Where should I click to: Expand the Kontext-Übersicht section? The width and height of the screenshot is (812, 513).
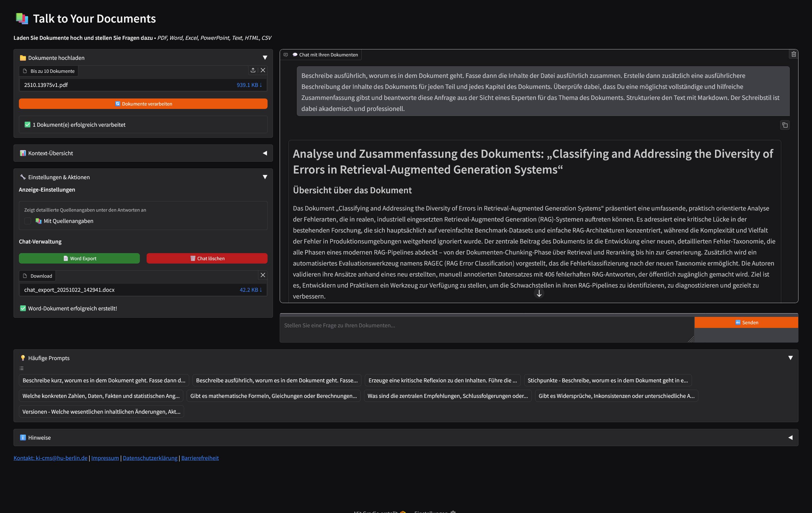(x=266, y=153)
